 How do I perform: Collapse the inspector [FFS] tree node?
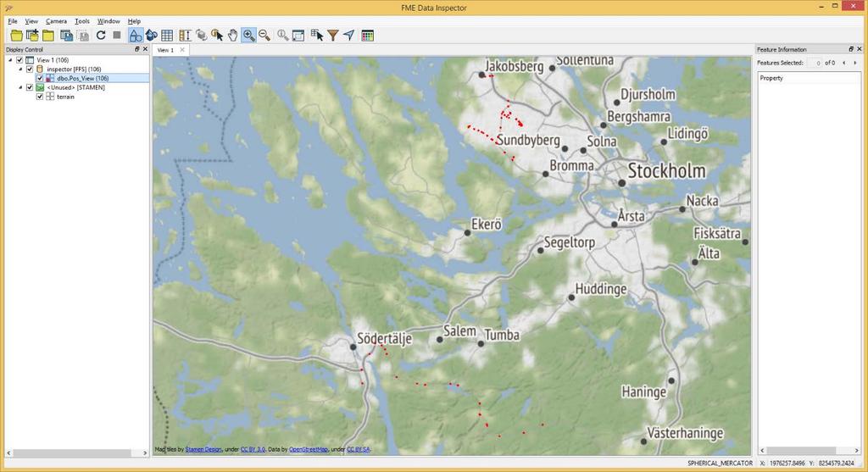pyautogui.click(x=20, y=69)
